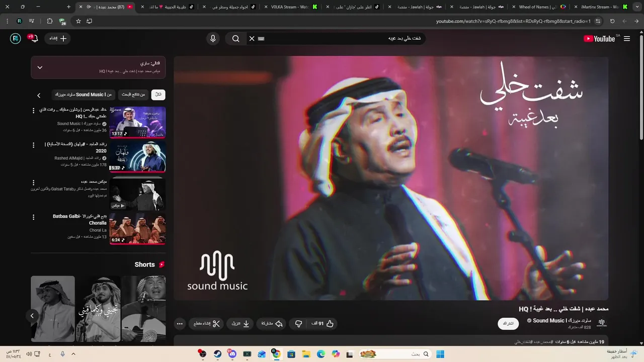
Task: Open the browser site info icon
Action: pos(598,21)
